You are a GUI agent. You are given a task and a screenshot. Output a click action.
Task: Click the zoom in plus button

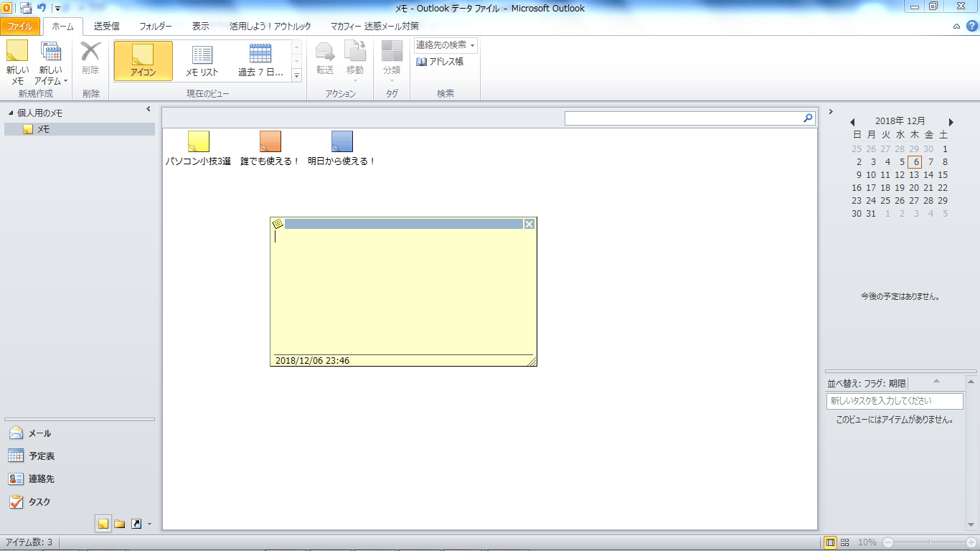971,542
